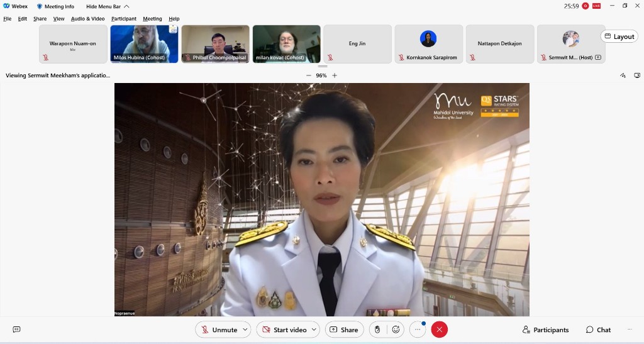Click the thumbnail strip collapse handle
The width and height of the screenshot is (644, 344).
(x=323, y=66)
